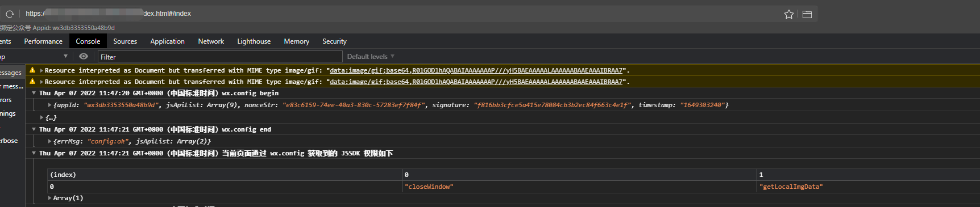Toggle the eye live expression icon
980x207 pixels.
point(84,56)
